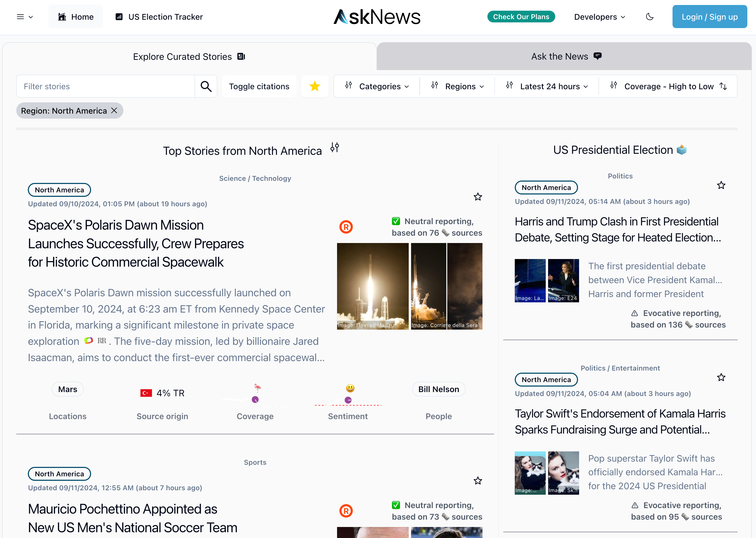The width and height of the screenshot is (756, 538).
Task: Click the Check Our Plans button
Action: tap(521, 17)
